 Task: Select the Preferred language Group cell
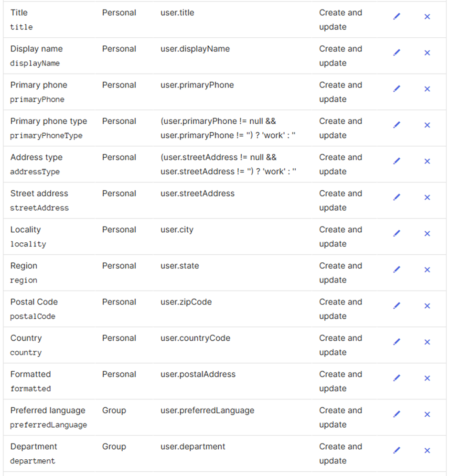(114, 411)
